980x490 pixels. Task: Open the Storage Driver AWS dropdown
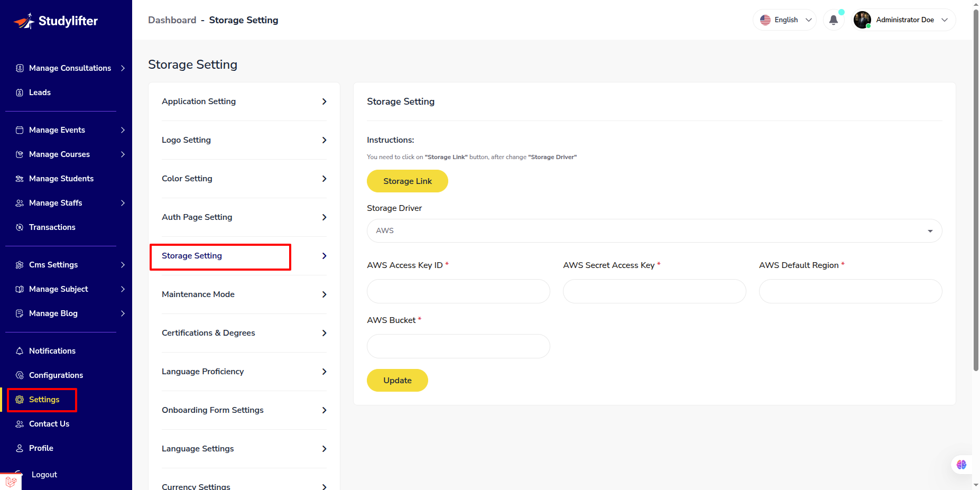coord(654,231)
